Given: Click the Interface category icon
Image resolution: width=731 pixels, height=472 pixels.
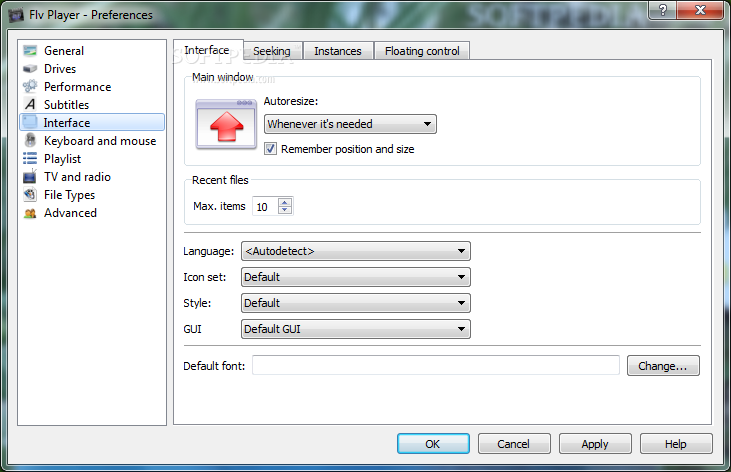Looking at the screenshot, I should tap(30, 122).
